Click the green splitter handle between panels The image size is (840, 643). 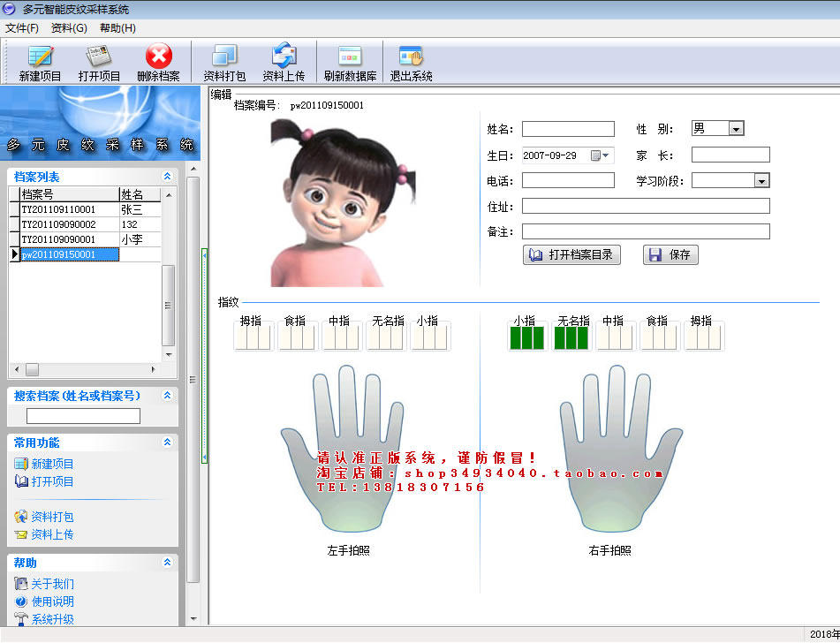click(x=204, y=356)
